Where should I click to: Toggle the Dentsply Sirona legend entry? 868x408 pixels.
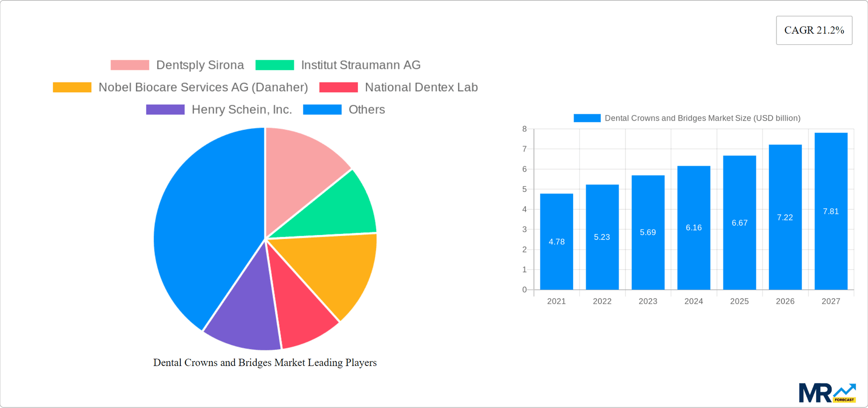pos(200,65)
